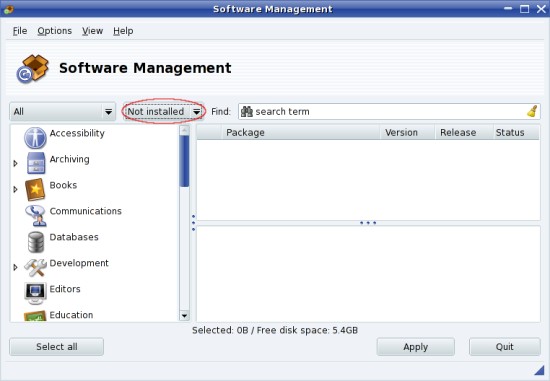Click the Accessibility category icon

click(35, 138)
